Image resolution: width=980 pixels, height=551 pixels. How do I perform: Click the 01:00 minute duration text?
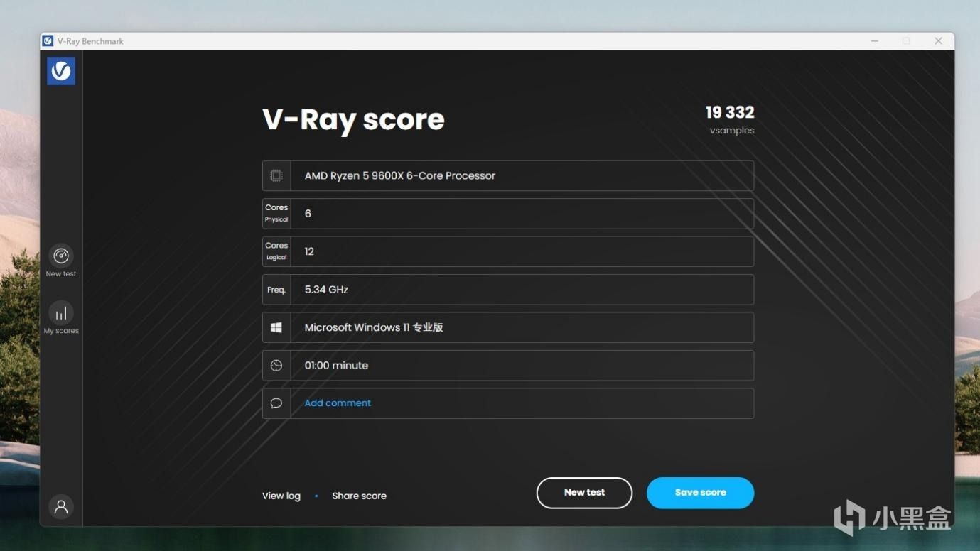pyautogui.click(x=336, y=366)
